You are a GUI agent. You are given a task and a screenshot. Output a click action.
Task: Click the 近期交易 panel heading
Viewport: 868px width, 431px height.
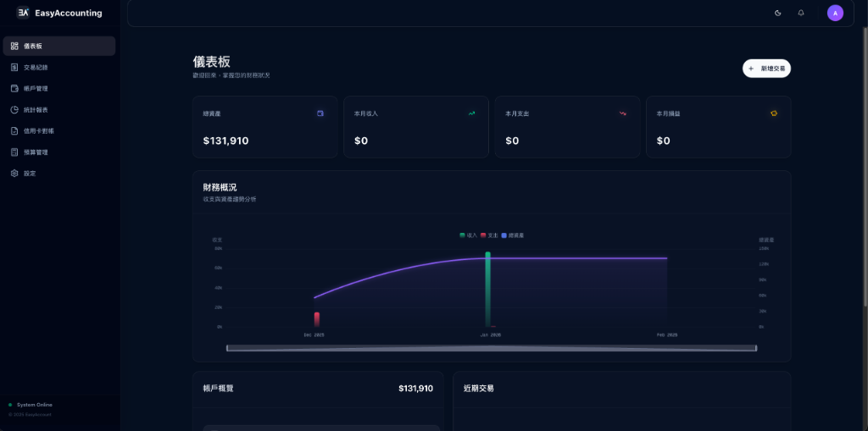pyautogui.click(x=478, y=389)
